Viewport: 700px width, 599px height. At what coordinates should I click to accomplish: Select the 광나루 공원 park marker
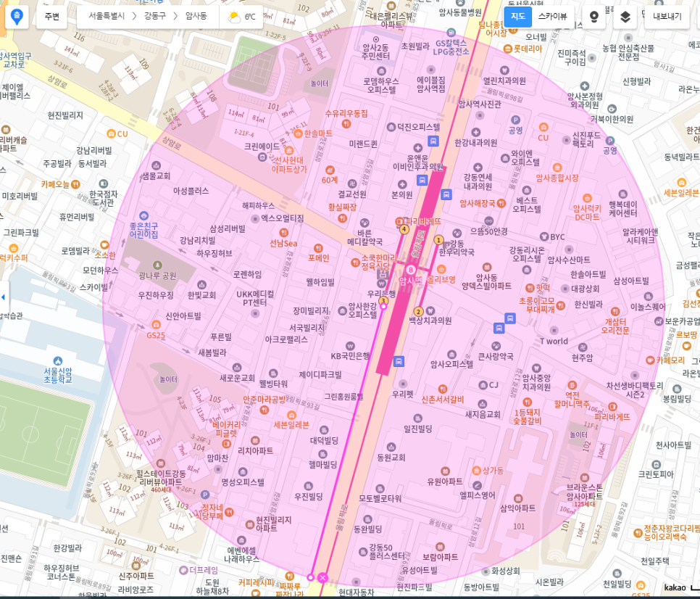(157, 265)
